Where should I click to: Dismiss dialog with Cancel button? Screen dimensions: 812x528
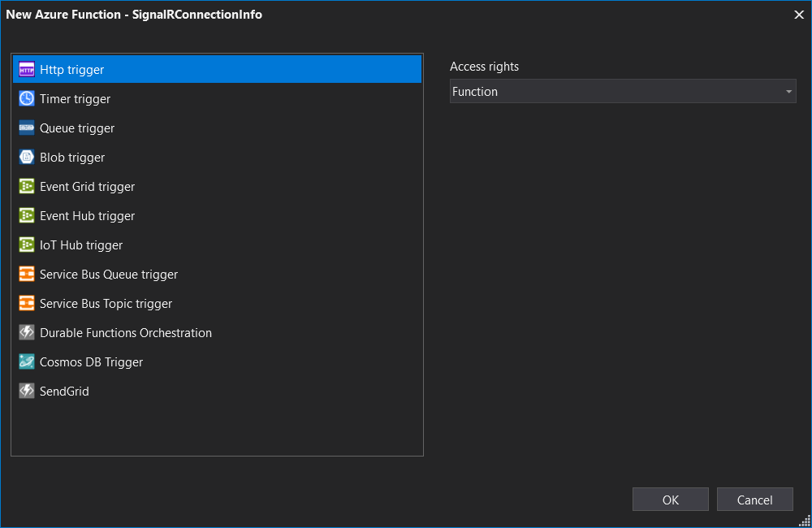(x=754, y=500)
